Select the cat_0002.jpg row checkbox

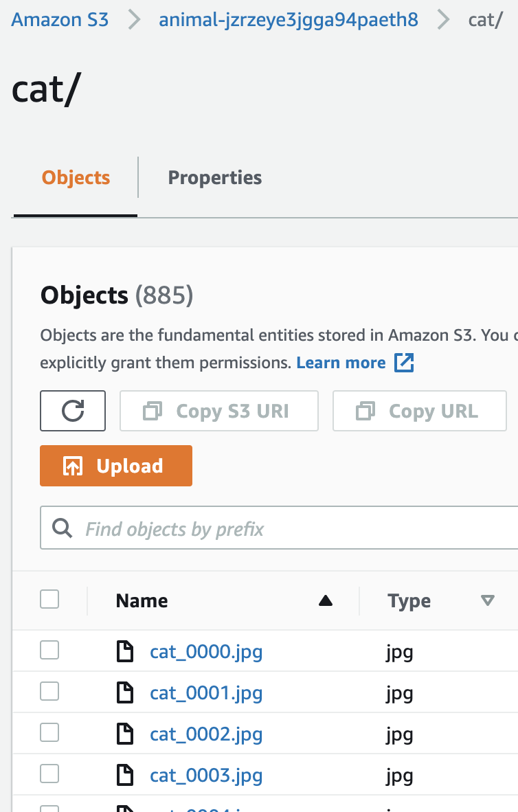(x=49, y=733)
